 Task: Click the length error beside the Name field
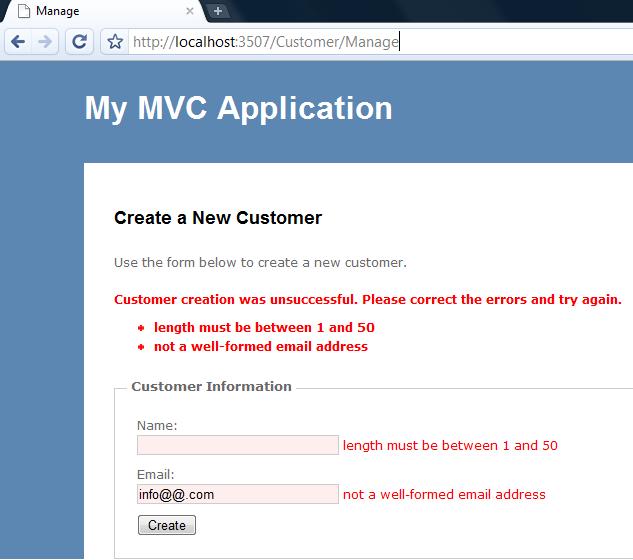click(450, 445)
